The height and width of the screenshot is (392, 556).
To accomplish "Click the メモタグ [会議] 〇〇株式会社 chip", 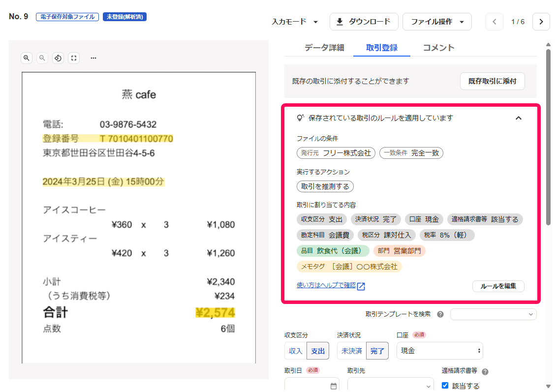I will tap(349, 267).
